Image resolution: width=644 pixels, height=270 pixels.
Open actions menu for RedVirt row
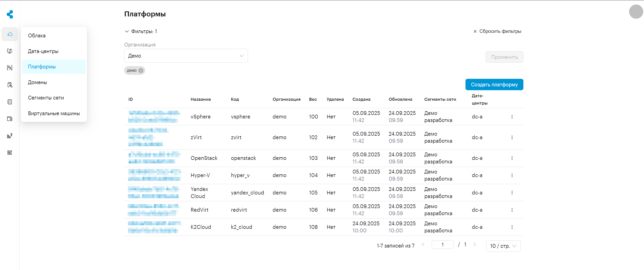[x=512, y=210]
